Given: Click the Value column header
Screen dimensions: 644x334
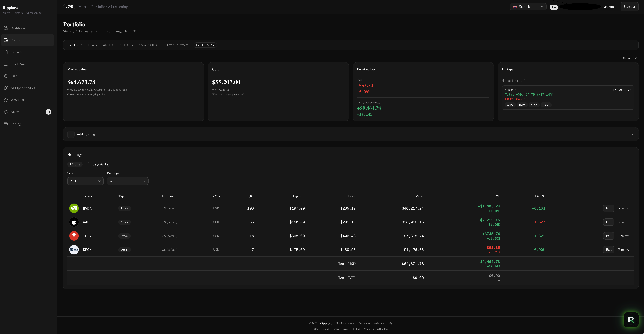Looking at the screenshot, I should point(419,196).
